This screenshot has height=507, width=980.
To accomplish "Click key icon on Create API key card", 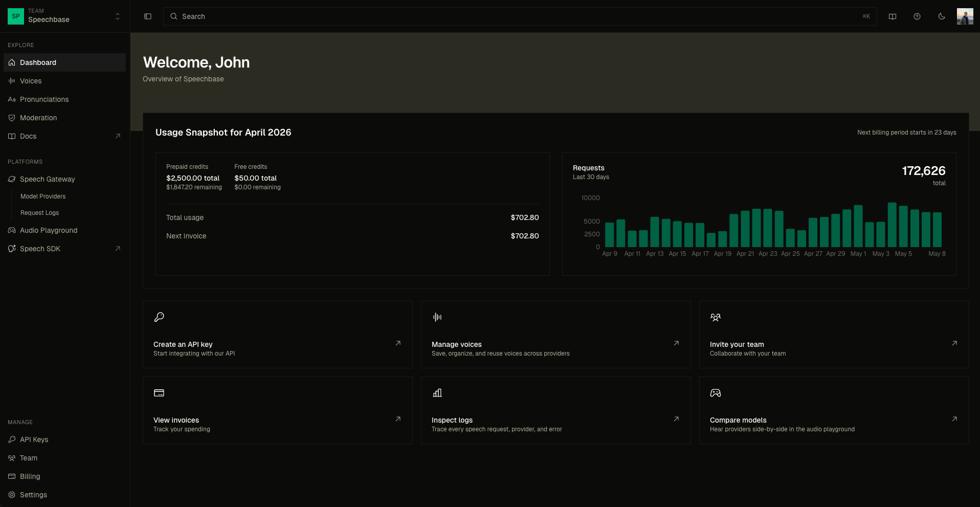I will [x=159, y=317].
